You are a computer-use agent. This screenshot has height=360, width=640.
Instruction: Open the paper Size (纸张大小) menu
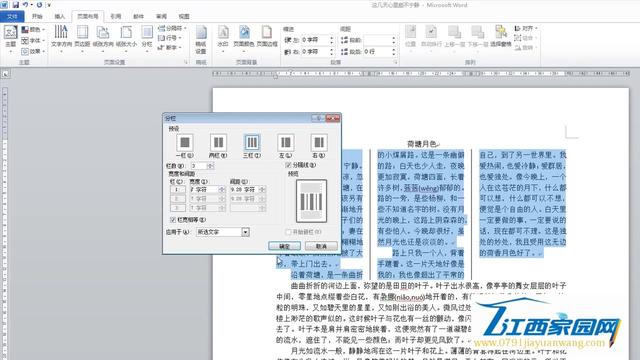(x=126, y=38)
